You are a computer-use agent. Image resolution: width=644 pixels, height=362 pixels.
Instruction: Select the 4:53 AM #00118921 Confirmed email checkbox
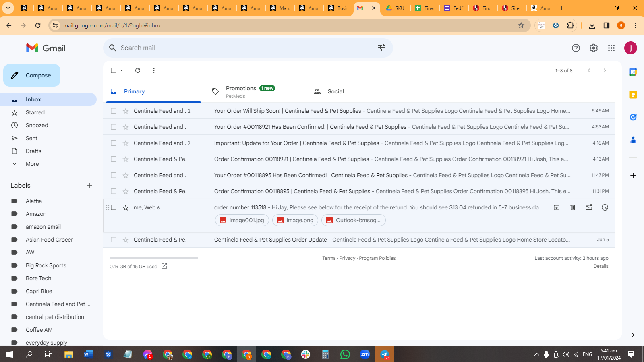pyautogui.click(x=114, y=127)
